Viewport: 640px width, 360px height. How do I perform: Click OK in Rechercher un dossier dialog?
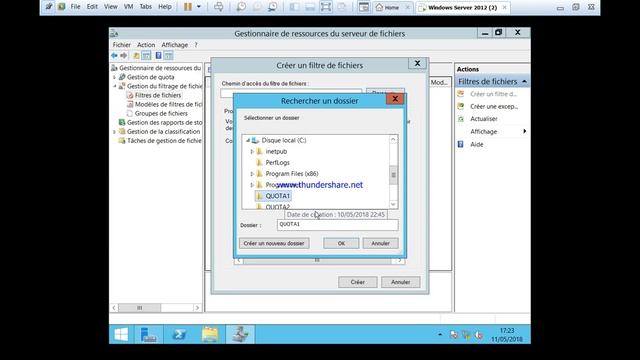pos(341,243)
